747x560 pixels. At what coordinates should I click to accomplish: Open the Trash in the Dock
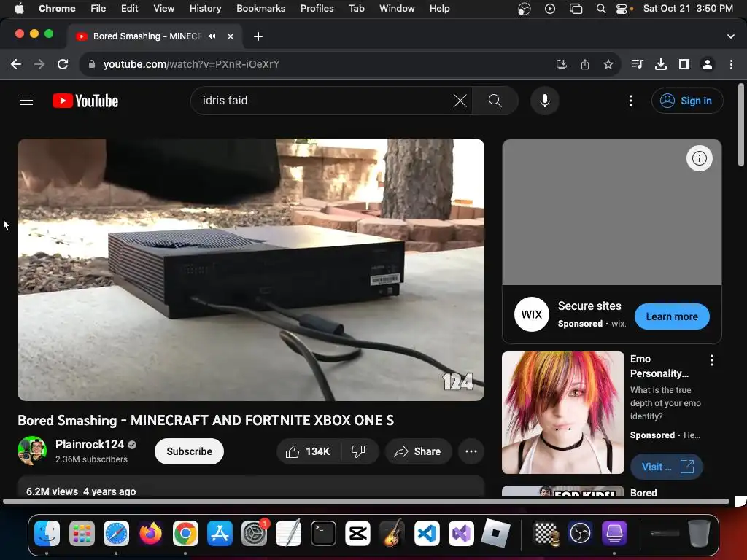(x=699, y=533)
